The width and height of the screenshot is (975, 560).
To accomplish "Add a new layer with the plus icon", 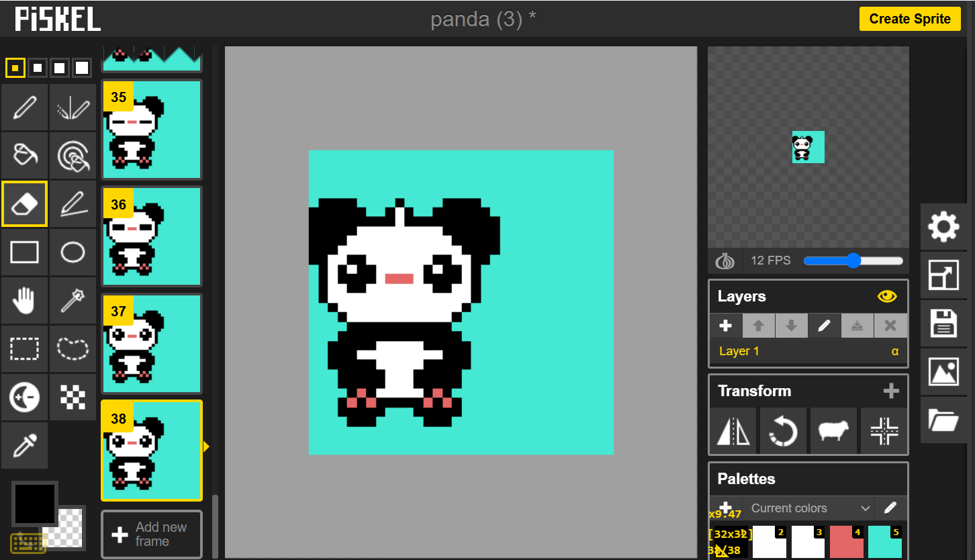I will 726,326.
